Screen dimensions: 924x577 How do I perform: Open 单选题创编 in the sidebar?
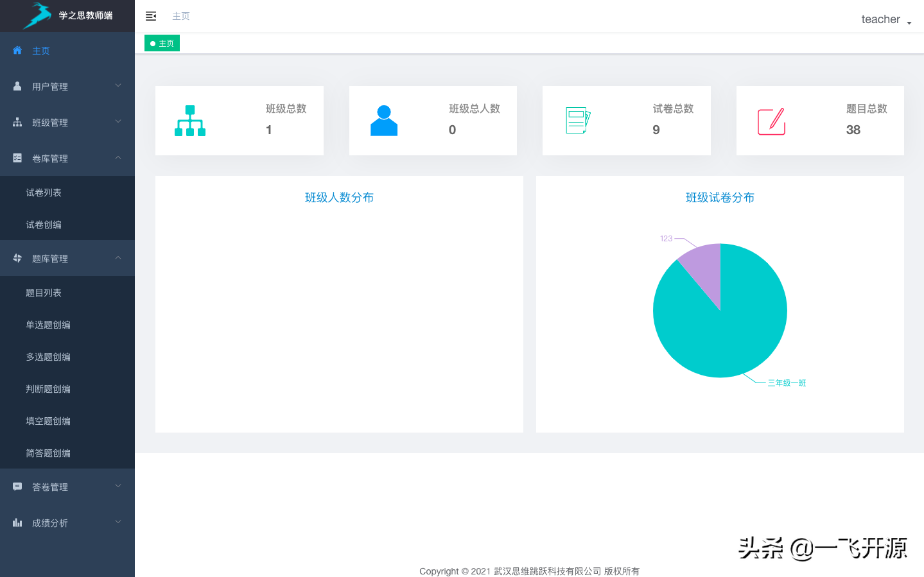[x=48, y=325]
